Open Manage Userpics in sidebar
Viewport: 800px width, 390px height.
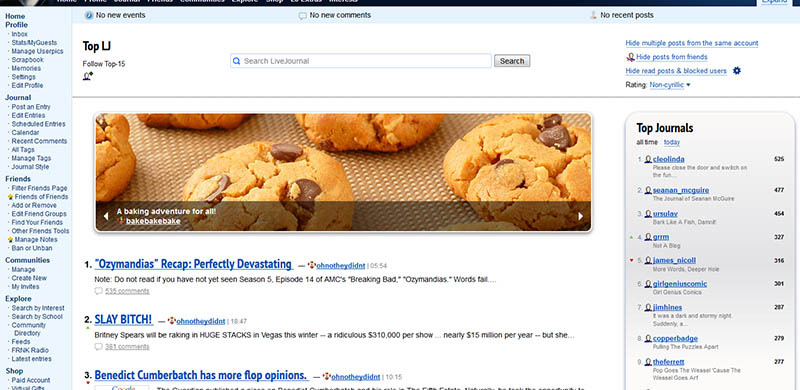click(37, 52)
